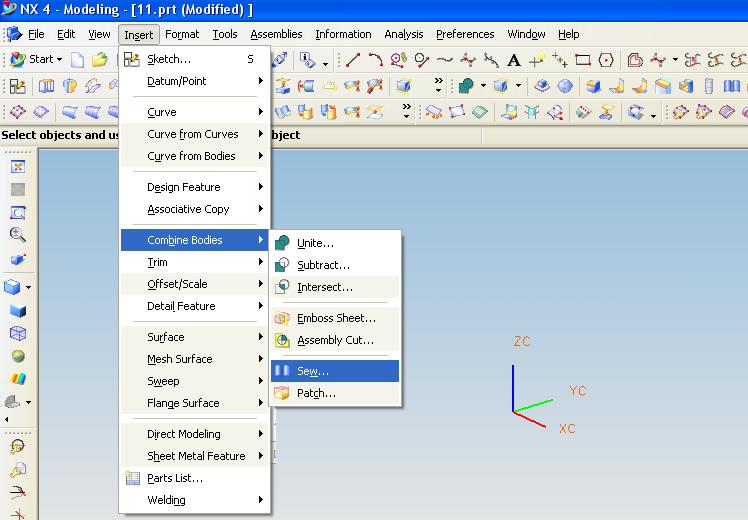Open the view orientation dropdown arrow

29,402
